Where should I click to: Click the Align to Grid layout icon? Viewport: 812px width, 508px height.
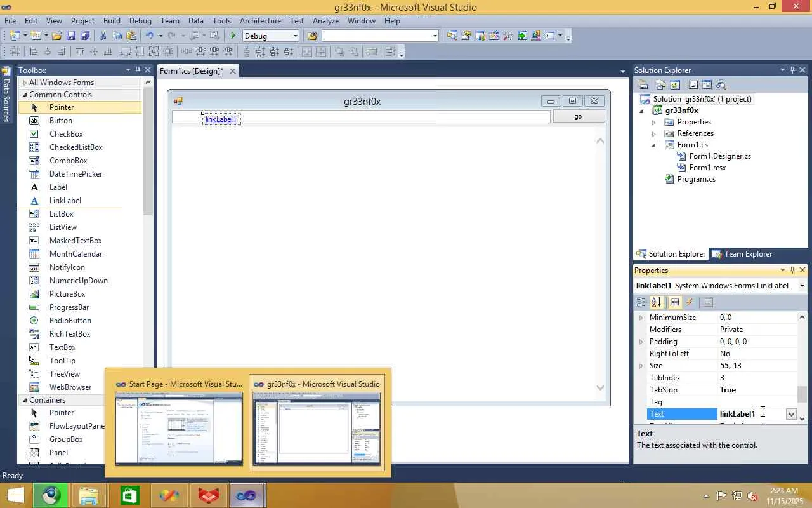point(14,52)
